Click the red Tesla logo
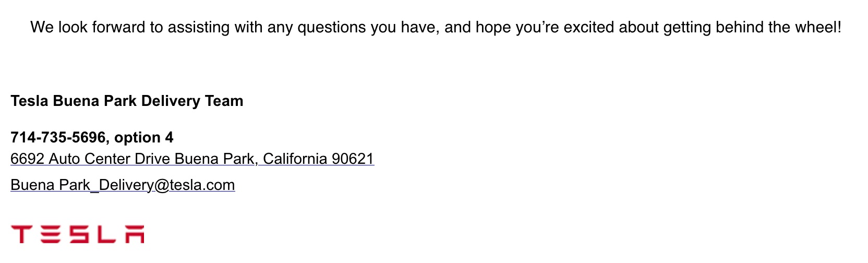868x263 pixels. tap(77, 234)
